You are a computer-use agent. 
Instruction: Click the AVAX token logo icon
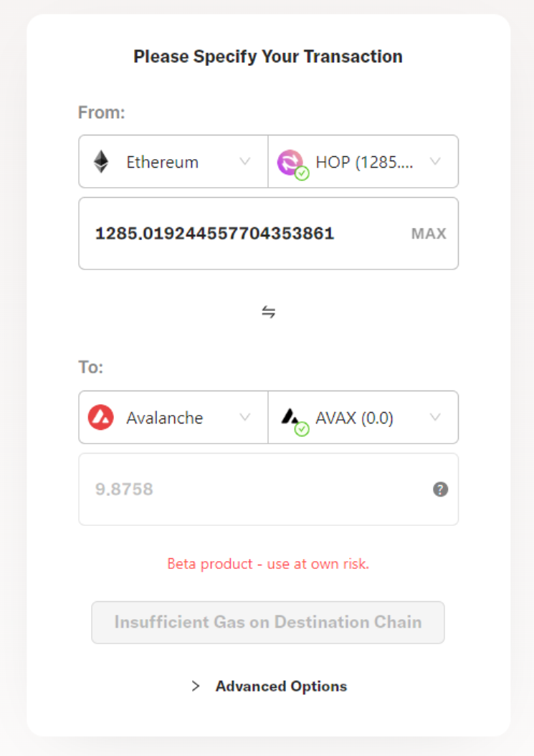[x=290, y=416]
